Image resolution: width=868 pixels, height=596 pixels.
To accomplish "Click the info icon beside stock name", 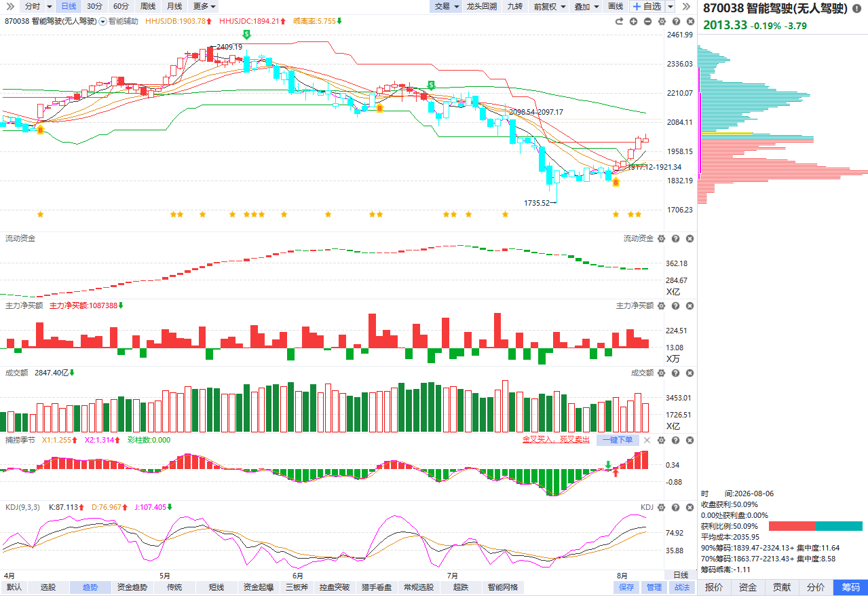I will 856,9.
